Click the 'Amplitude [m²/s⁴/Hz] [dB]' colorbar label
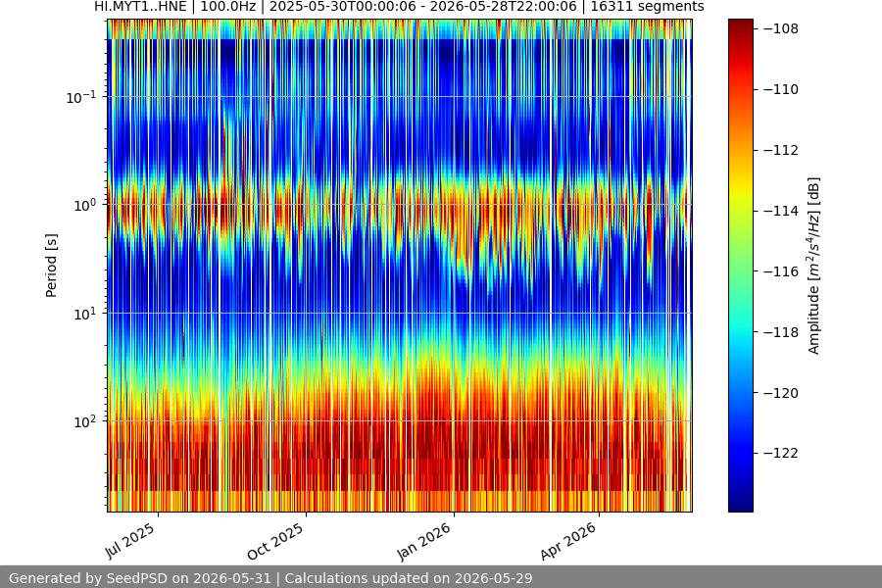The image size is (882, 588). pos(814,266)
